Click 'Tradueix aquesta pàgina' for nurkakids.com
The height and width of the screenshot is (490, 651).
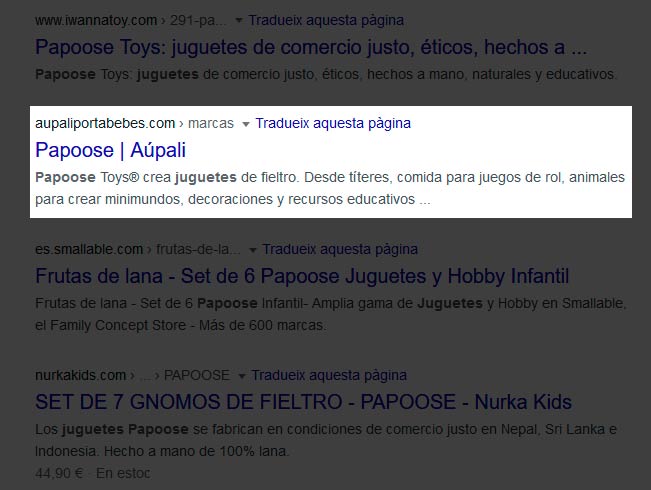coord(329,375)
